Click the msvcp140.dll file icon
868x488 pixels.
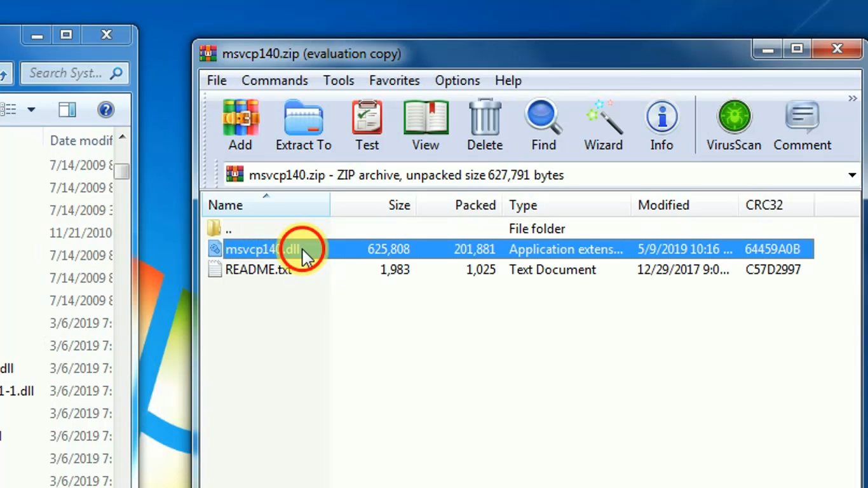(215, 249)
